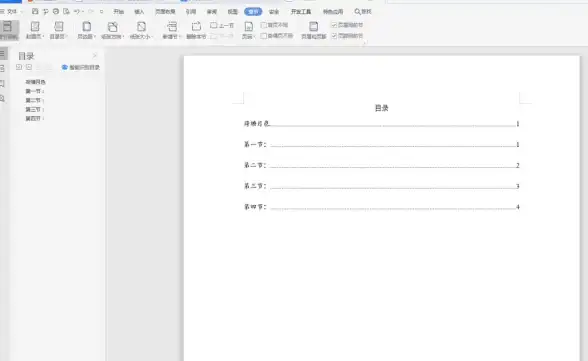Image resolution: width=588 pixels, height=361 pixels.
Task: Switch to the 引用 tab
Action: [x=191, y=12]
